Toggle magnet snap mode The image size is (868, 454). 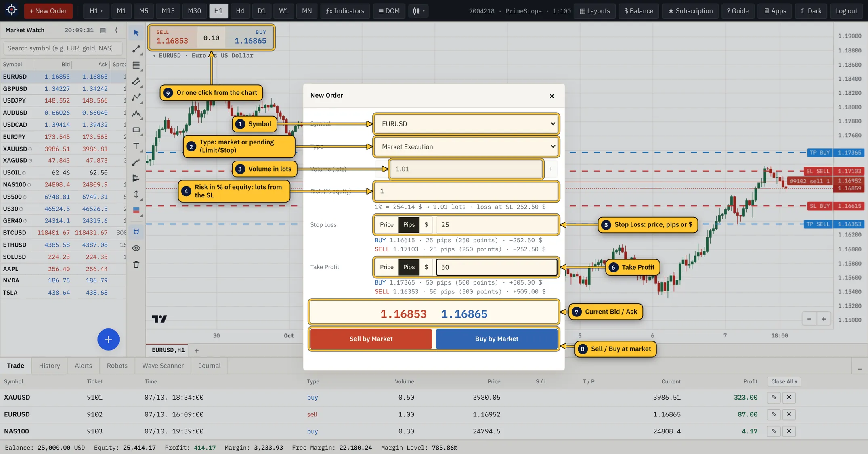pyautogui.click(x=136, y=232)
